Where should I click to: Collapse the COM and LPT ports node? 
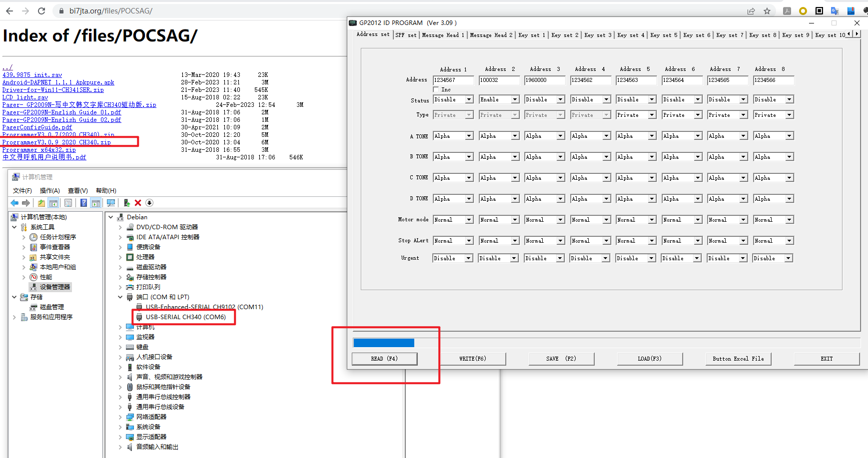click(120, 297)
